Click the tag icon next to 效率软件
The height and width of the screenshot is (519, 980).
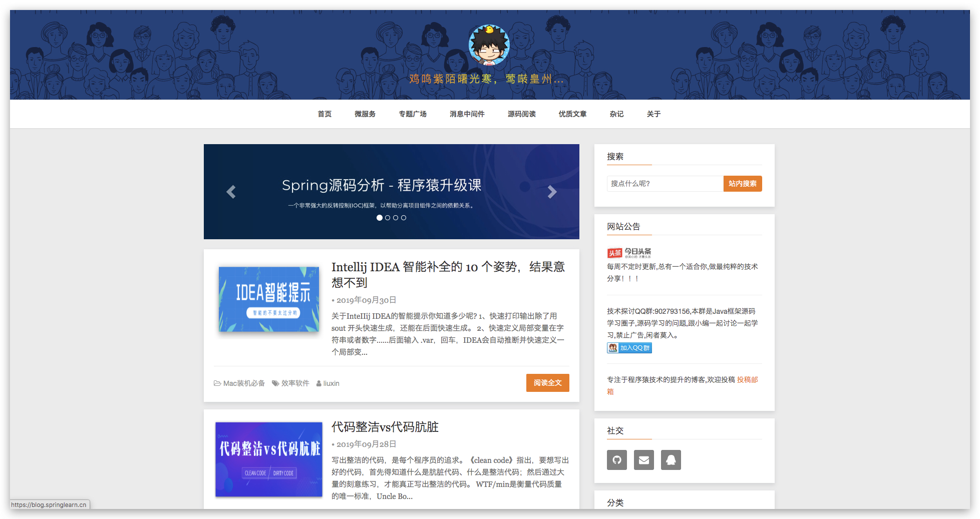tap(275, 383)
